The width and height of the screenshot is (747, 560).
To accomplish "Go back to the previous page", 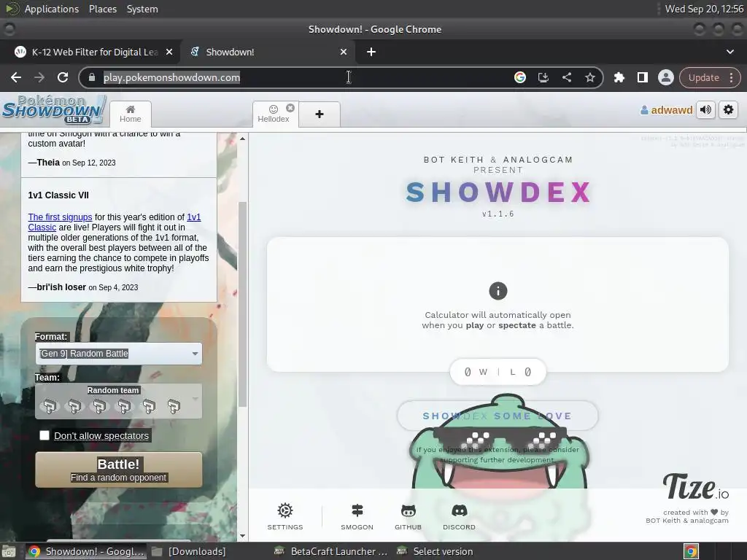I will (x=16, y=77).
